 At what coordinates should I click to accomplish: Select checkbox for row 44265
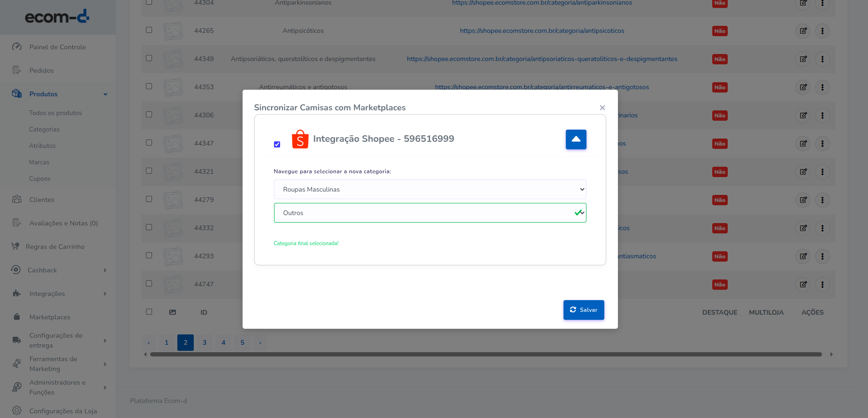(x=149, y=30)
